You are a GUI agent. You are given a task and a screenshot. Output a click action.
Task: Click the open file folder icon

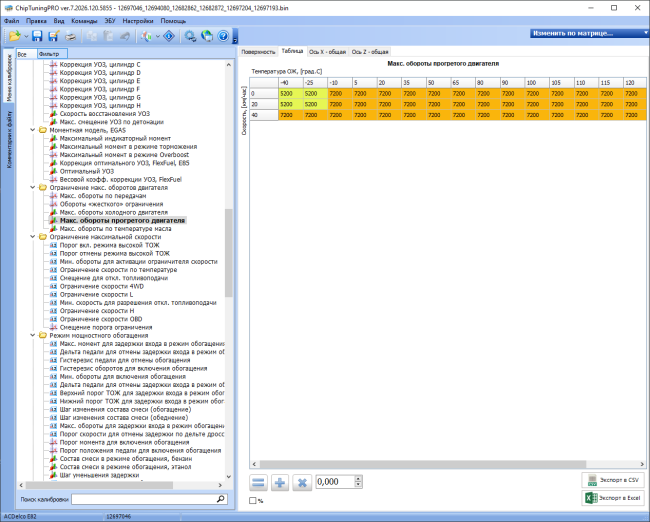coord(15,36)
